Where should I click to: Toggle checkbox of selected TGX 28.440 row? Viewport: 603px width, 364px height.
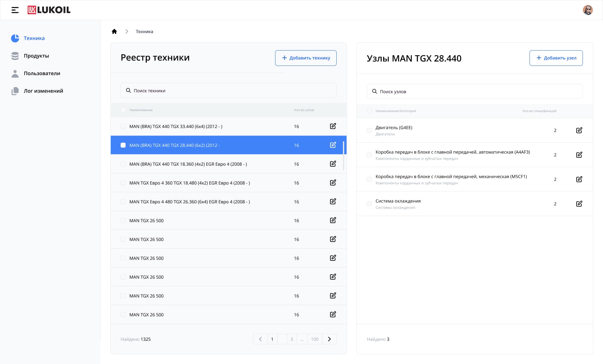pos(123,145)
